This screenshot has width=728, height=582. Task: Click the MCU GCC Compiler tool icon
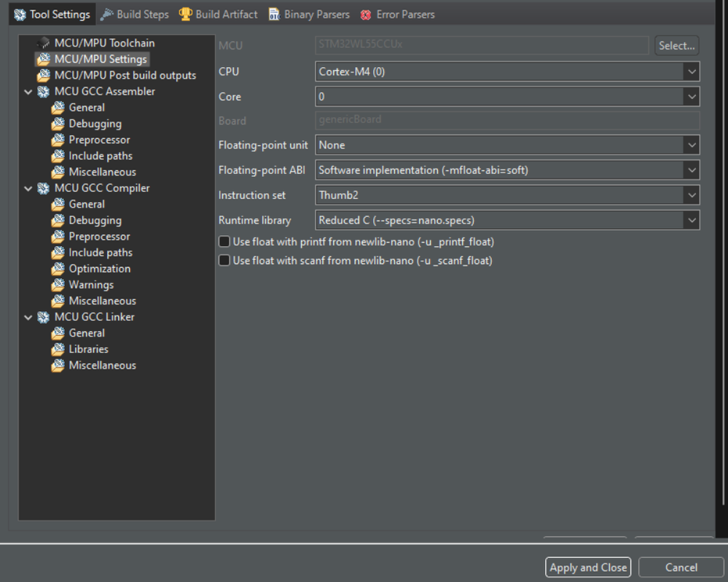[43, 188]
